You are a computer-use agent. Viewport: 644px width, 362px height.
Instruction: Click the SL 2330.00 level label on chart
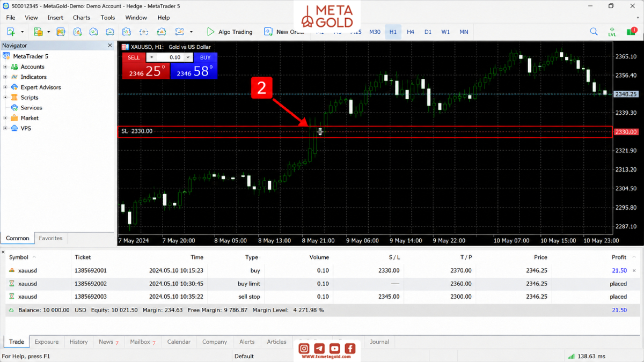pyautogui.click(x=137, y=131)
